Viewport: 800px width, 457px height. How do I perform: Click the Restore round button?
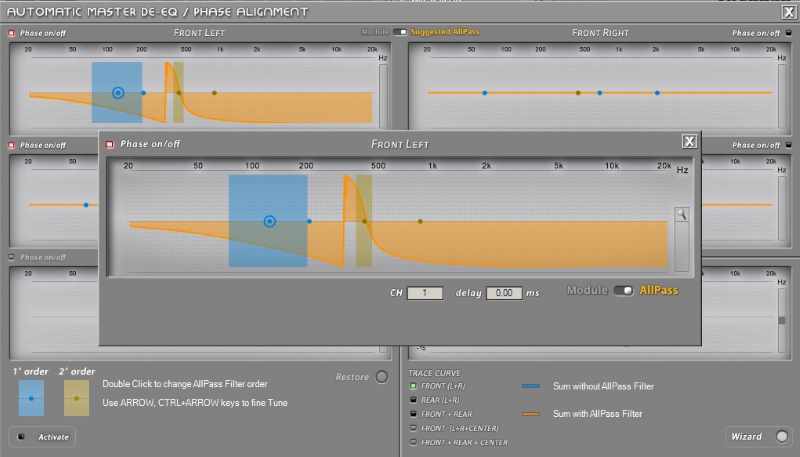click(382, 377)
